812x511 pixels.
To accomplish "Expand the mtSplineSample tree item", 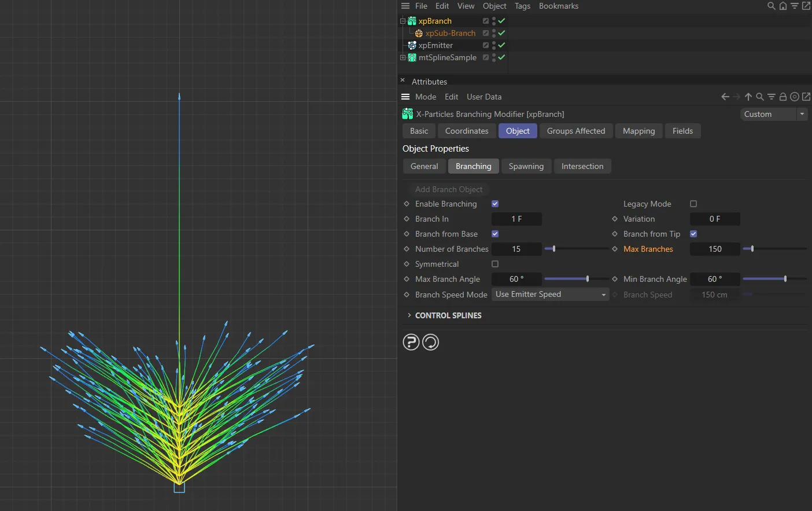I will pyautogui.click(x=403, y=57).
